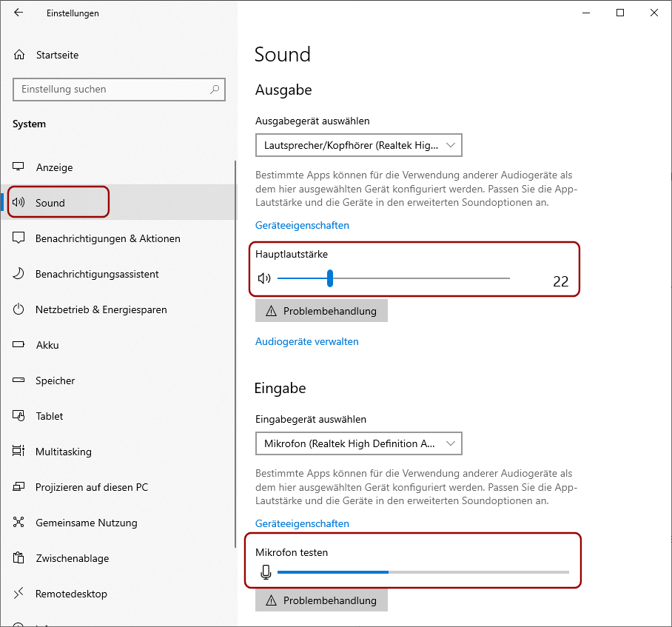Click the Akku battery icon
Viewport: 672px width, 627px height.
coord(19,344)
